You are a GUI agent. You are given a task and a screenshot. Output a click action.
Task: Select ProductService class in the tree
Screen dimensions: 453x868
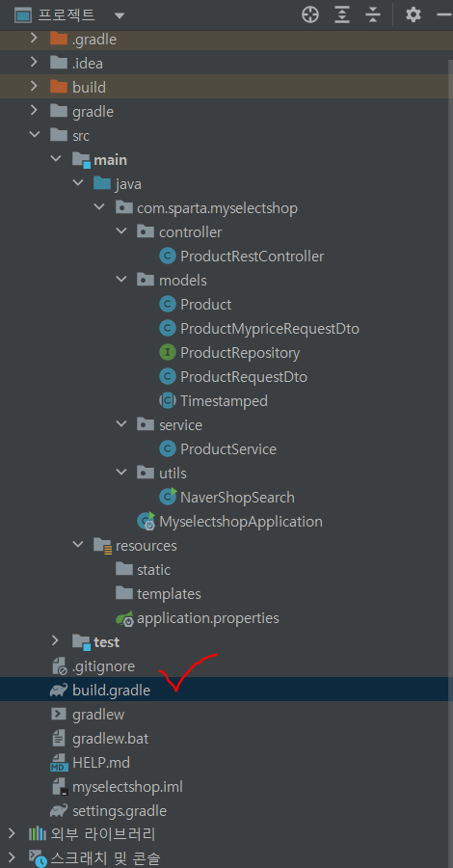coord(228,448)
